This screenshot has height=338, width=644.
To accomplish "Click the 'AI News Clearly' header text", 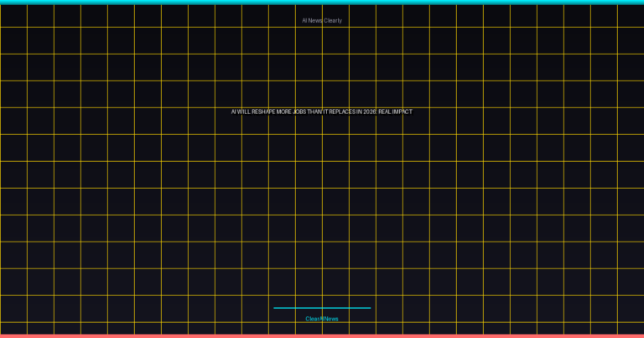I will coord(322,20).
